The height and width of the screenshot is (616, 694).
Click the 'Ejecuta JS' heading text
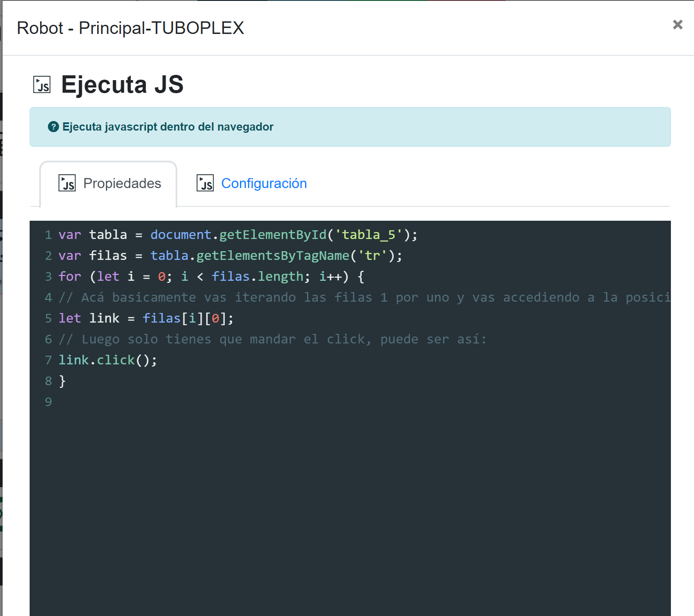[x=122, y=84]
